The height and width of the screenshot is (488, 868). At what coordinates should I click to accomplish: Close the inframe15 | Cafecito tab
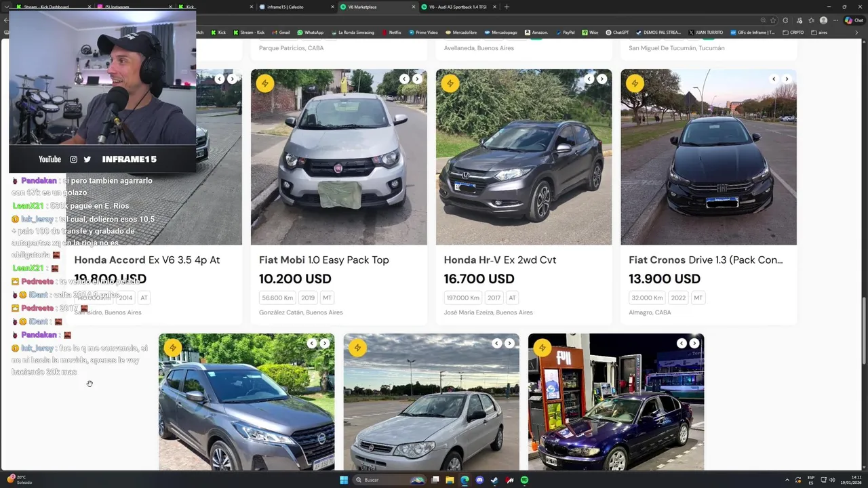click(332, 7)
